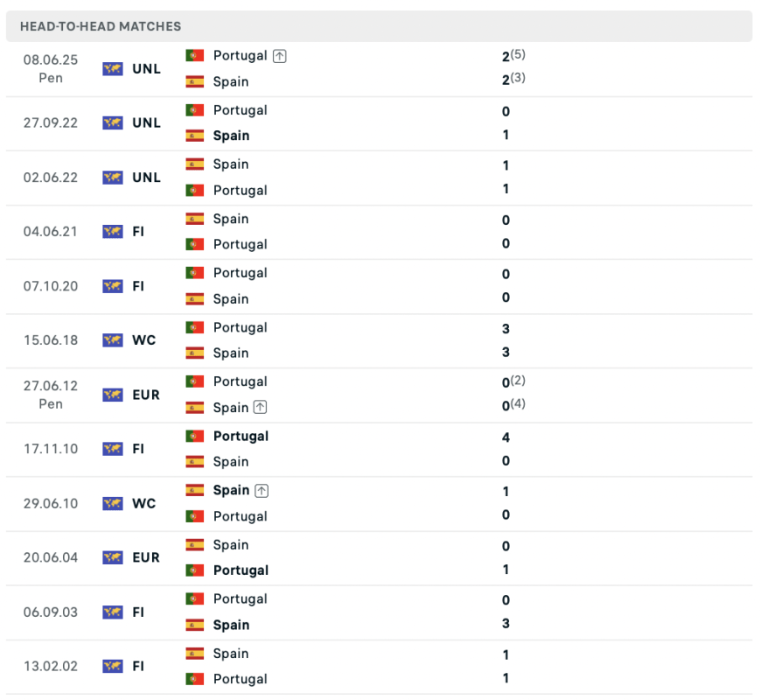The width and height of the screenshot is (760, 700).
Task: Click the Head-to-Head Matches header
Action: (101, 26)
